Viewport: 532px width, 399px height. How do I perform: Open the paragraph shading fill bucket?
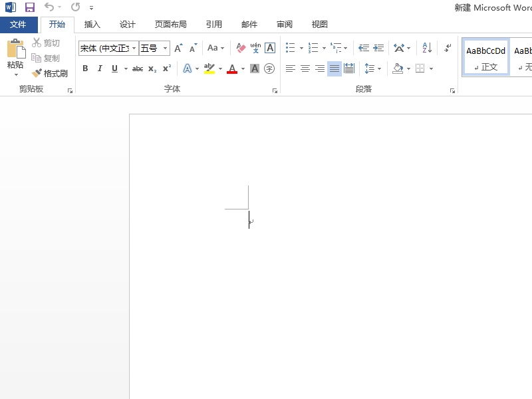398,69
